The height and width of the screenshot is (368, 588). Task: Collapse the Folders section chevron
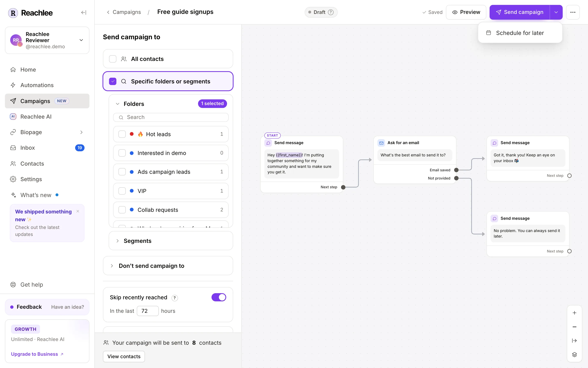118,104
